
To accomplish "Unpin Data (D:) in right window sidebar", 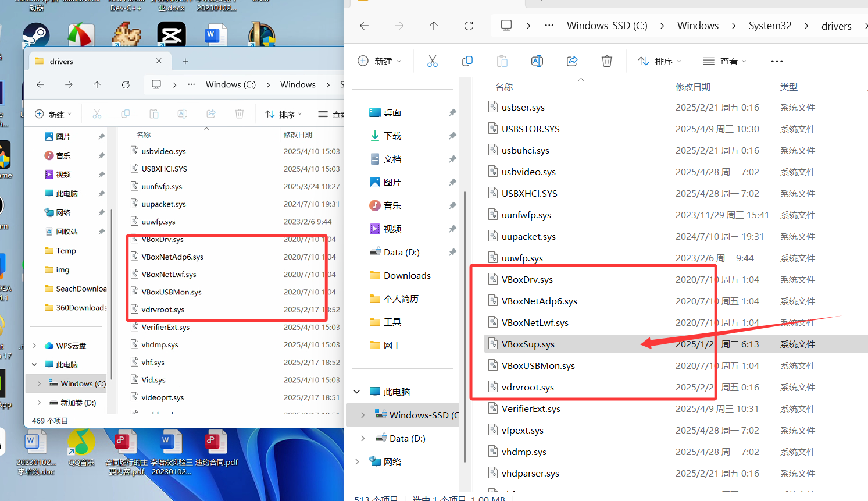I will [x=452, y=252].
